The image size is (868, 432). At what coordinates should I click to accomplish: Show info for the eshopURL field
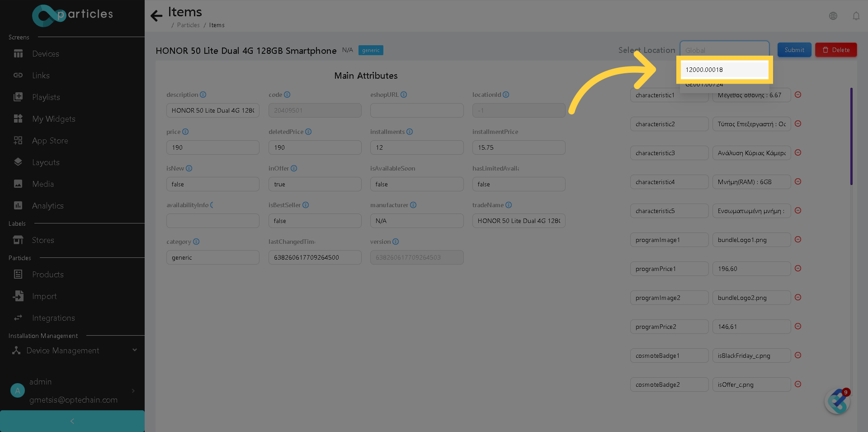pyautogui.click(x=404, y=95)
